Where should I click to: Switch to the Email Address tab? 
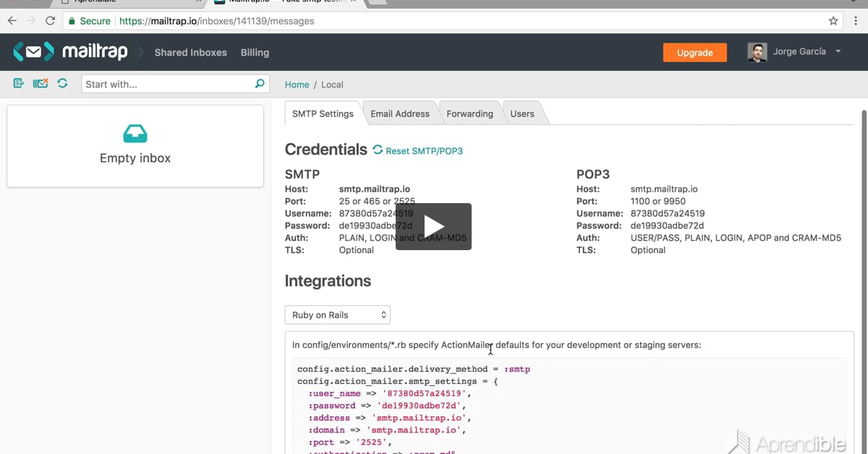tap(400, 113)
